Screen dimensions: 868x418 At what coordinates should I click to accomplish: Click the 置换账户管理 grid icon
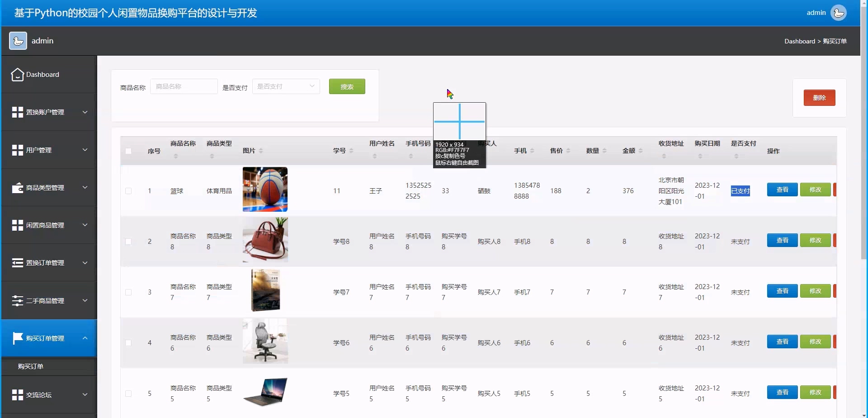click(x=17, y=112)
